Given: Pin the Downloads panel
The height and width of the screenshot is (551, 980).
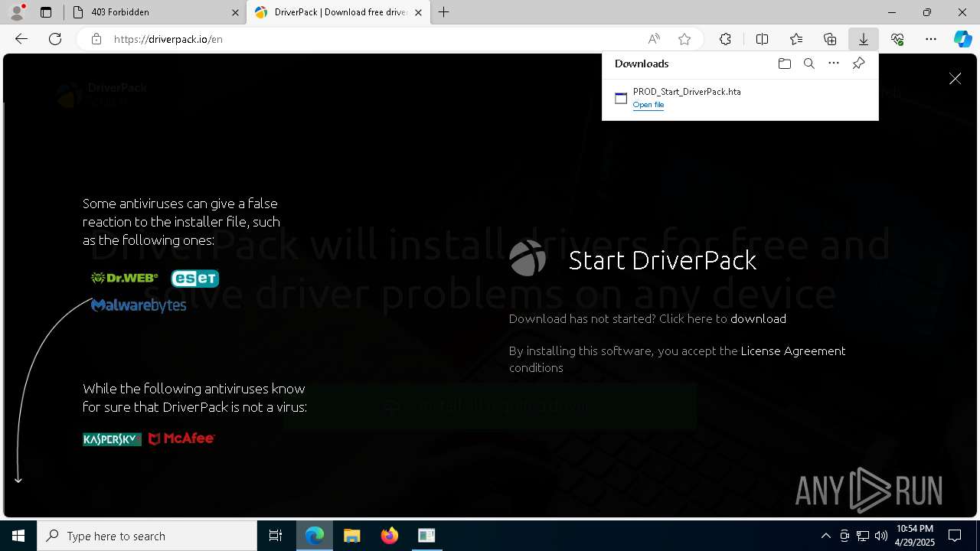Looking at the screenshot, I should click(858, 64).
